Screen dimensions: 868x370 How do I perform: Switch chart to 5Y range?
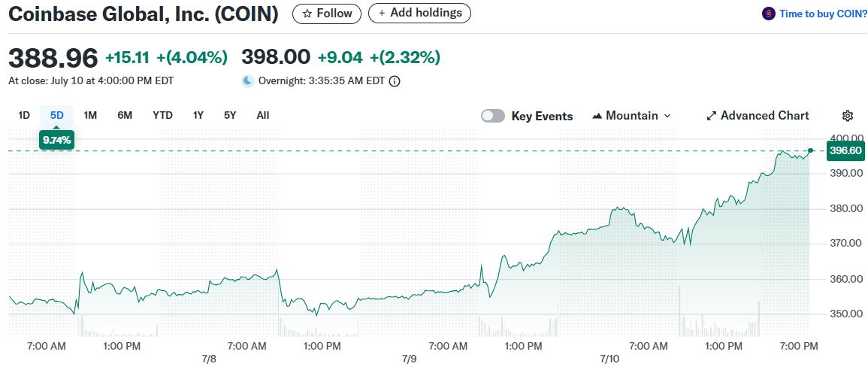click(230, 115)
